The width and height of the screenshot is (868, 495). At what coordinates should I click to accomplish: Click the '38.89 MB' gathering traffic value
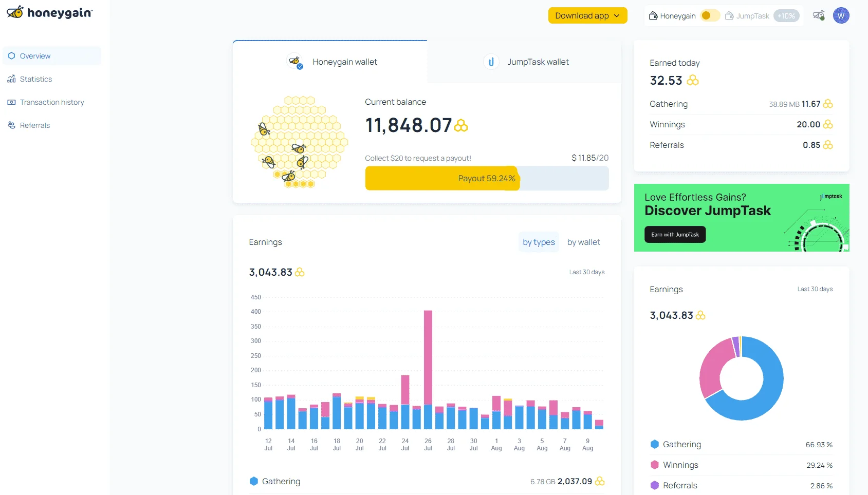pyautogui.click(x=784, y=104)
